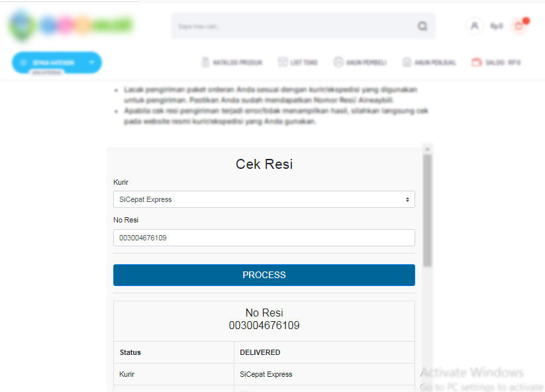Open the Kurir SiCepat Express dropdown
Screen dimensions: 545x392
coord(264,199)
